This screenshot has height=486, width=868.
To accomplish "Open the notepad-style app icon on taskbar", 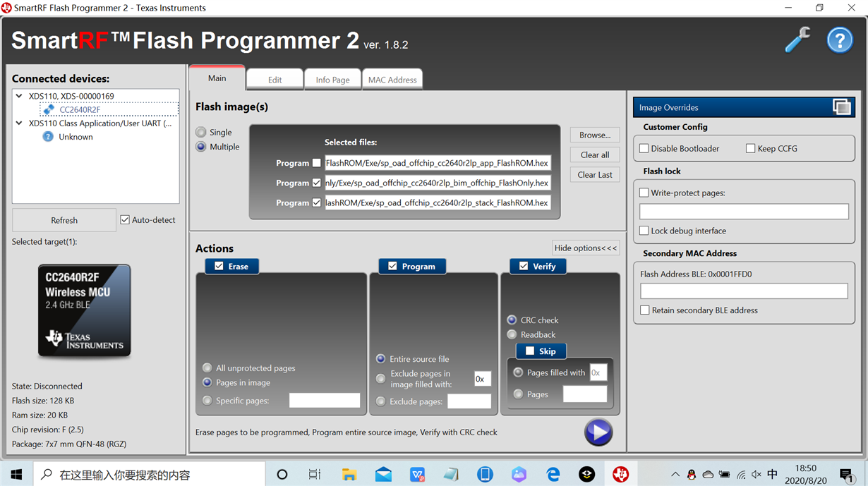I will click(451, 475).
